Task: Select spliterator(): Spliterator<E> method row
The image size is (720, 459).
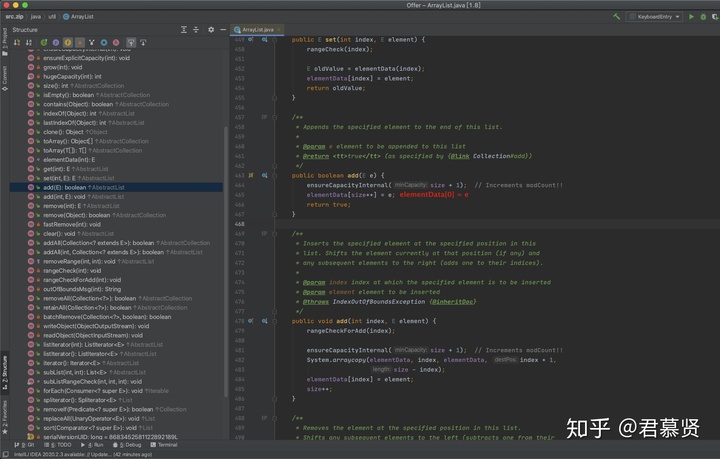Action: click(x=116, y=400)
